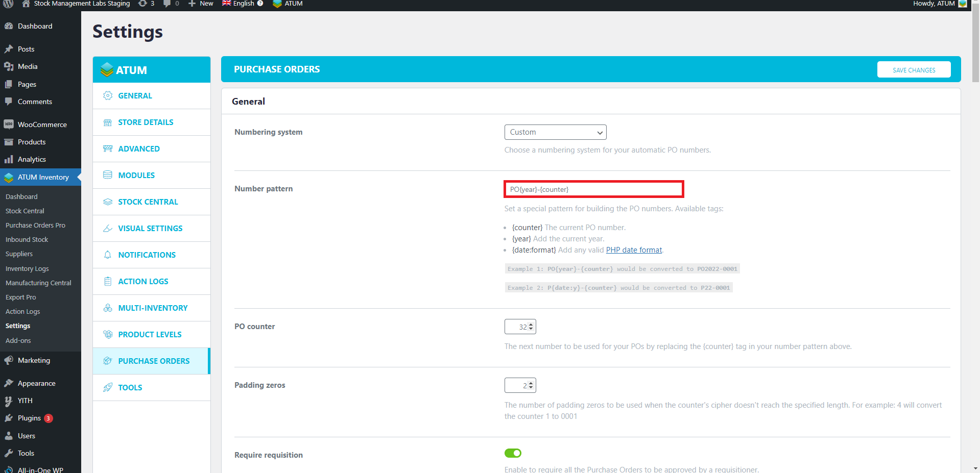Image resolution: width=980 pixels, height=473 pixels.
Task: Click the ATUM Inventory layers icon
Action: pyautogui.click(x=9, y=177)
